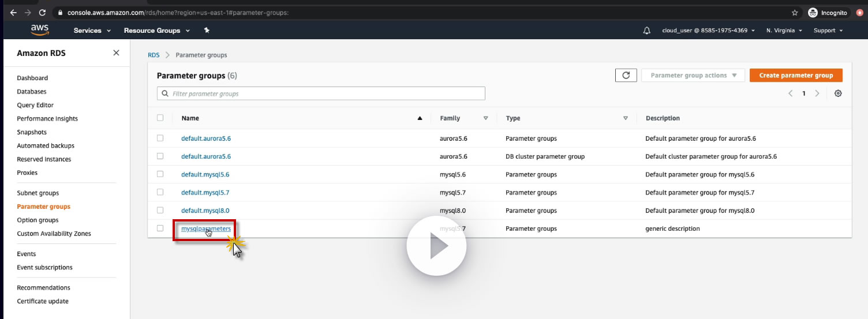Open Subnet groups in sidebar

coord(38,193)
